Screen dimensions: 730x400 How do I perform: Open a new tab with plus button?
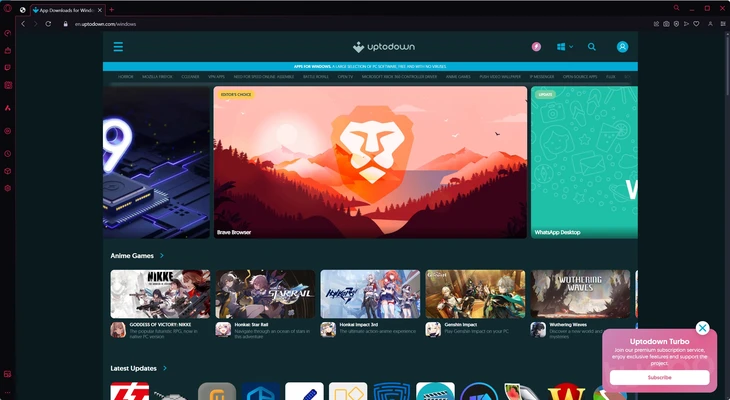tap(111, 10)
